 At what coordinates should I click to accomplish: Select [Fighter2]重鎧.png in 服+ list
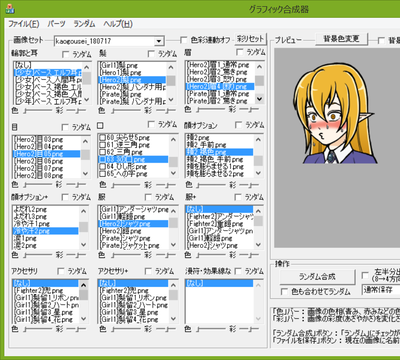click(x=219, y=224)
